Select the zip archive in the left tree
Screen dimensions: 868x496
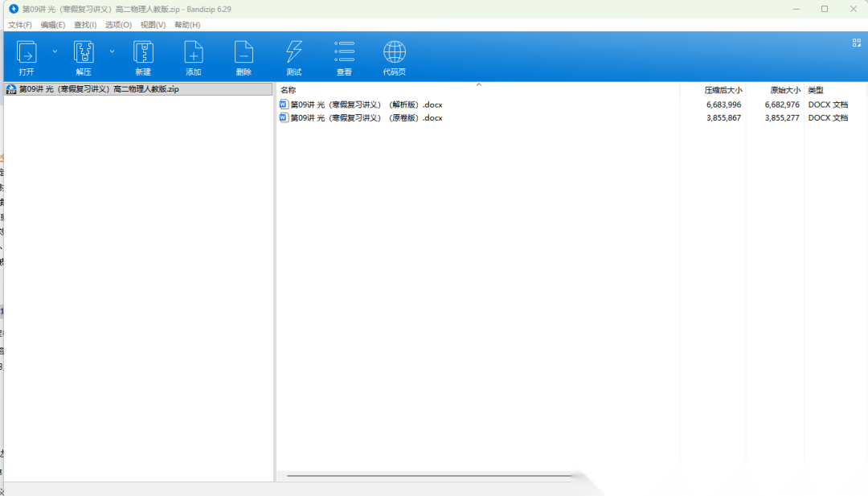98,89
